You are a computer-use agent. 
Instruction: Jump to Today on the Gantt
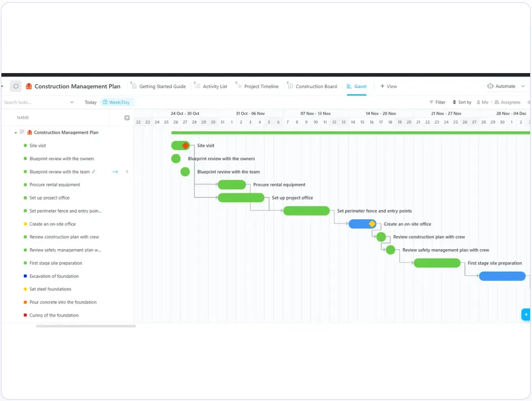[x=90, y=102]
